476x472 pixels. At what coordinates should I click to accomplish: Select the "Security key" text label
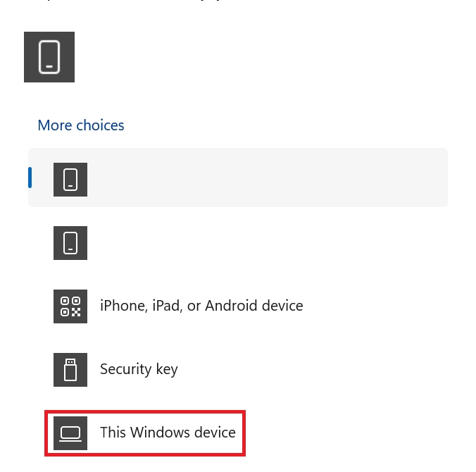click(139, 369)
